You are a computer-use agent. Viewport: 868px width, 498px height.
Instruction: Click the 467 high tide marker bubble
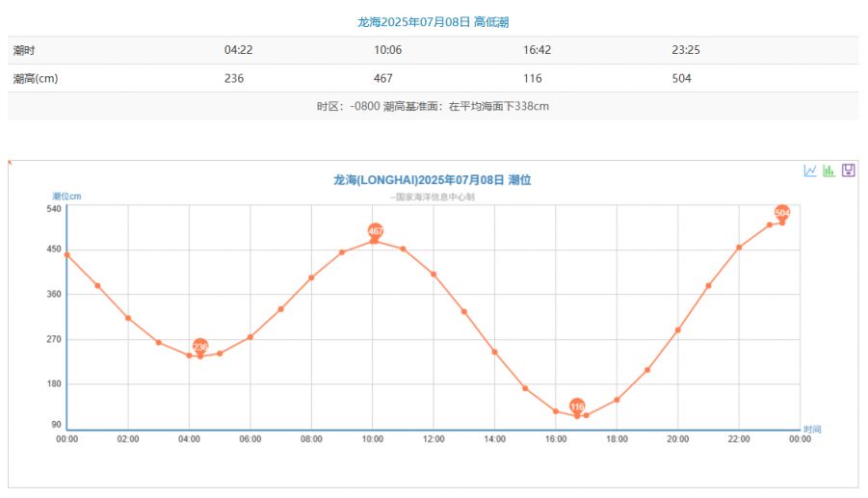(x=376, y=231)
